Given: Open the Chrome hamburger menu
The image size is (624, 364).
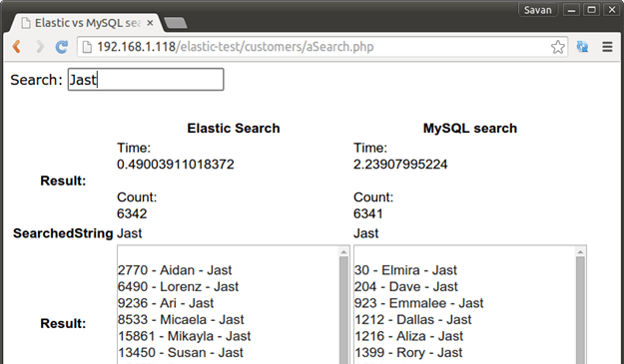Looking at the screenshot, I should pos(607,47).
